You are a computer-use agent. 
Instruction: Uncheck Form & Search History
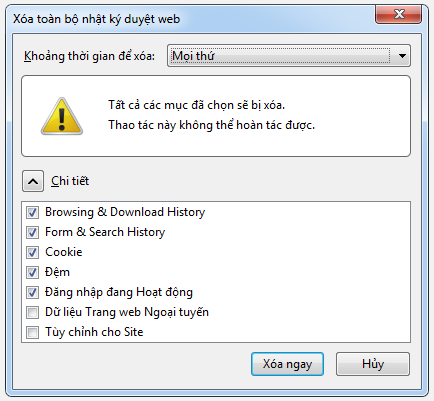tap(32, 232)
